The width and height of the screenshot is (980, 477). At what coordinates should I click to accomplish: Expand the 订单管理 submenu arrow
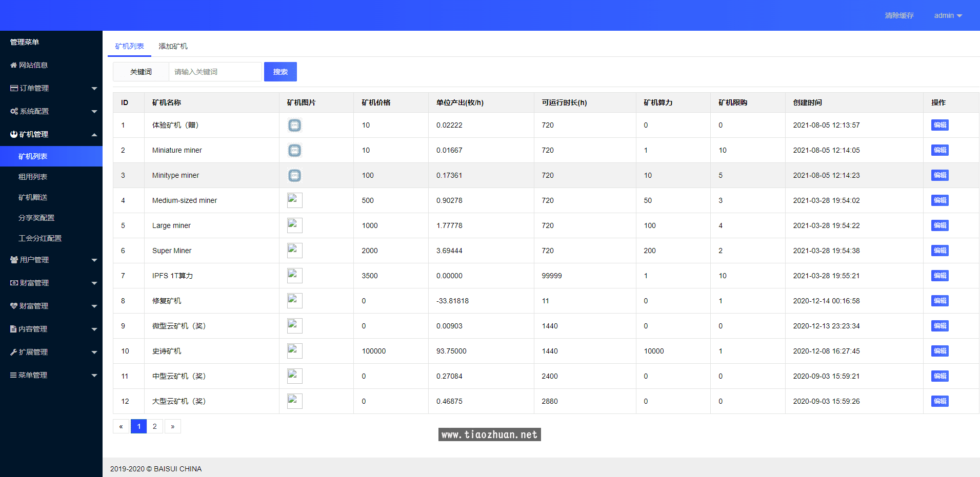click(x=94, y=89)
